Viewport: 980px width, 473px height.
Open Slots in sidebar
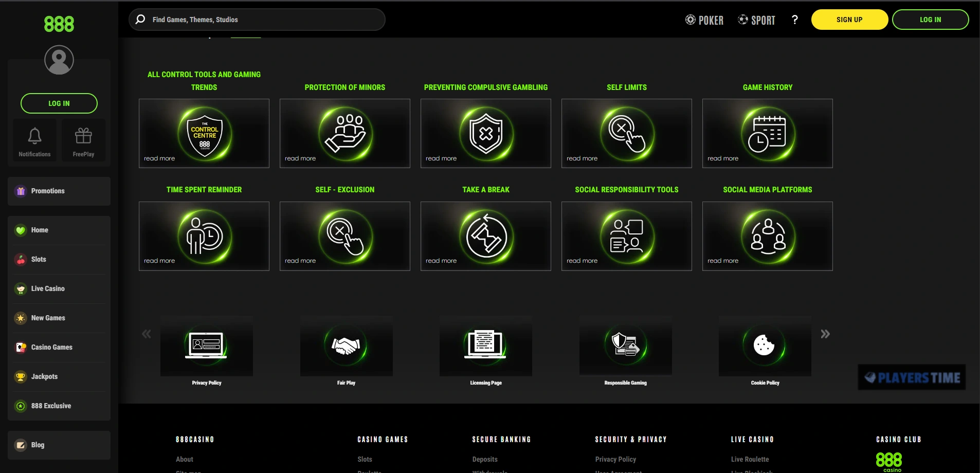pos(59,260)
